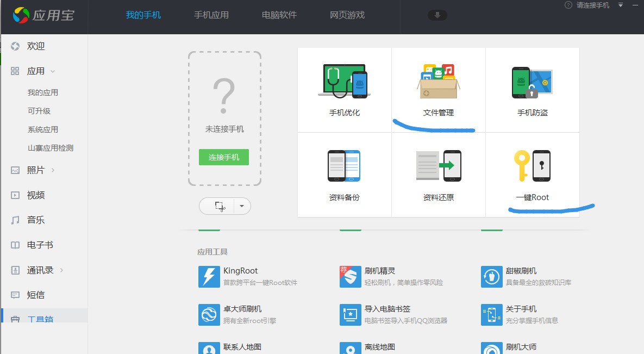Click the 卓大师刷机 app icon
The image size is (644, 354).
[209, 314]
